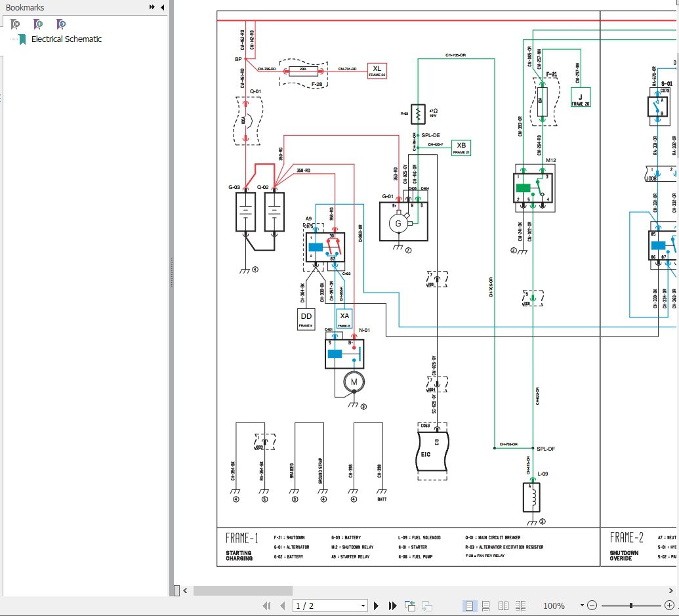Go to the previous page
Viewport: 679px width, 616px height.
pos(282,606)
